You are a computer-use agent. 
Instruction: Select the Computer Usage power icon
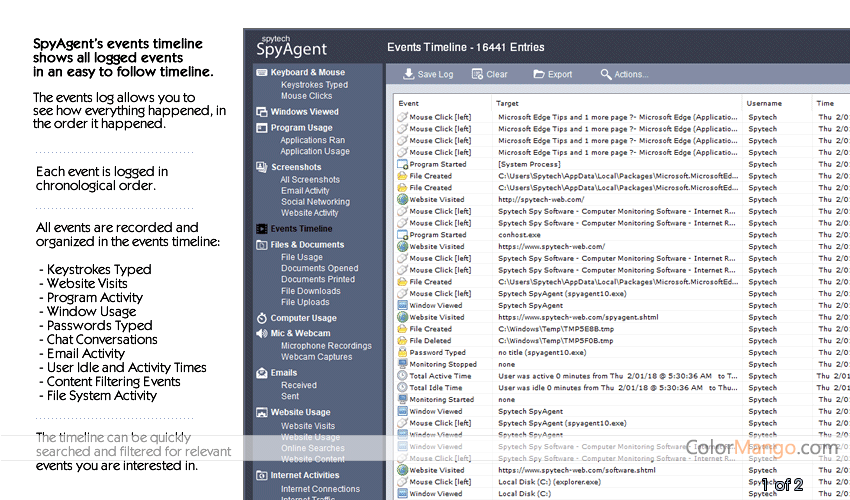pyautogui.click(x=261, y=318)
